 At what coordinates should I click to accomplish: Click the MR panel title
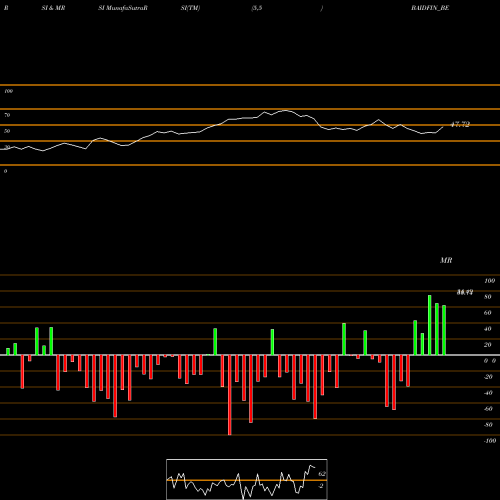446,260
